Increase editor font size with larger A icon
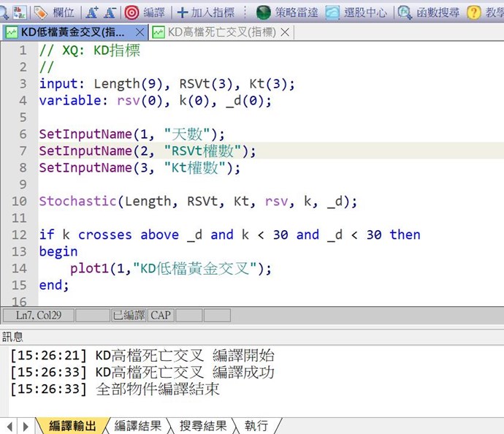Viewport: 504px width, 434px height. [92, 12]
